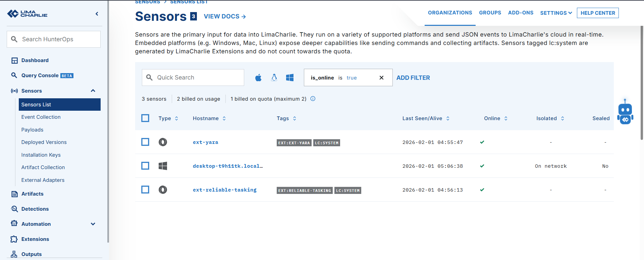Toggle the select-all sensors checkbox
Viewport: 644px width, 260px height.
(x=145, y=118)
